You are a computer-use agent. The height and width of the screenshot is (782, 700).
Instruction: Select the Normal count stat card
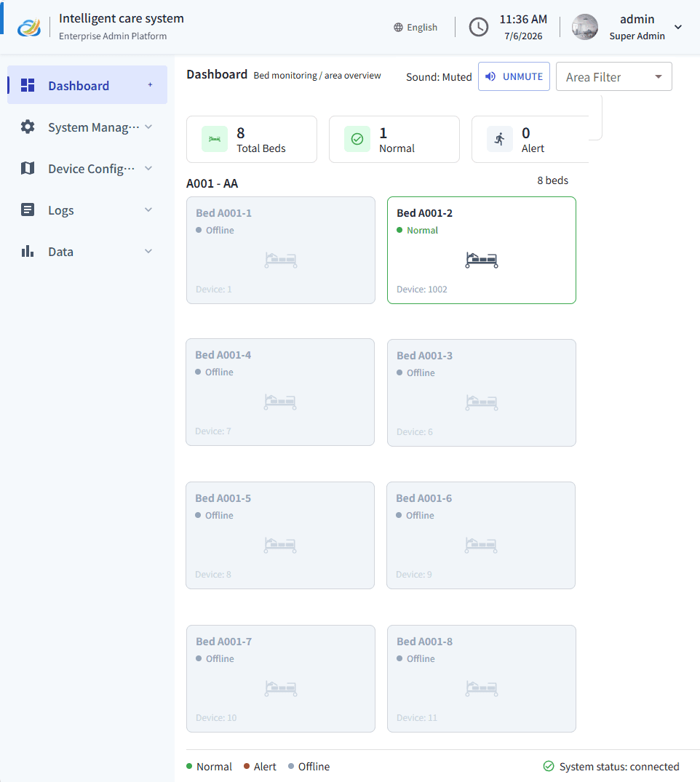[x=394, y=140]
